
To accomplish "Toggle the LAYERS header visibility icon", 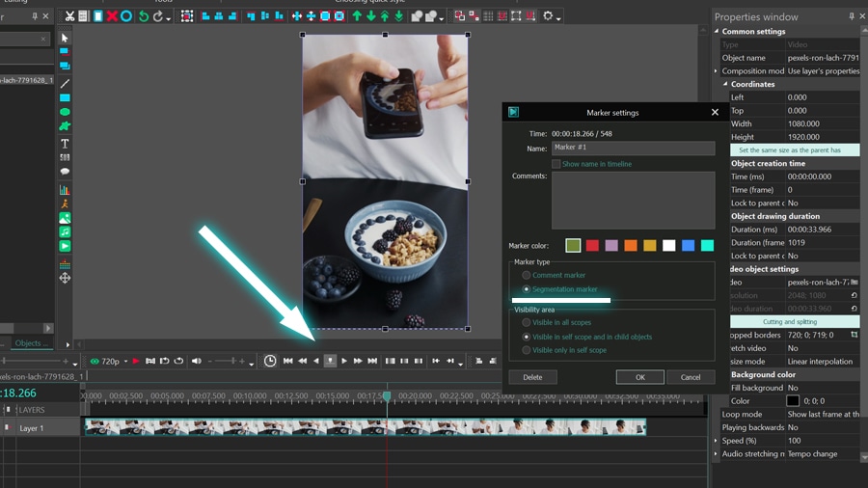I will [8, 410].
